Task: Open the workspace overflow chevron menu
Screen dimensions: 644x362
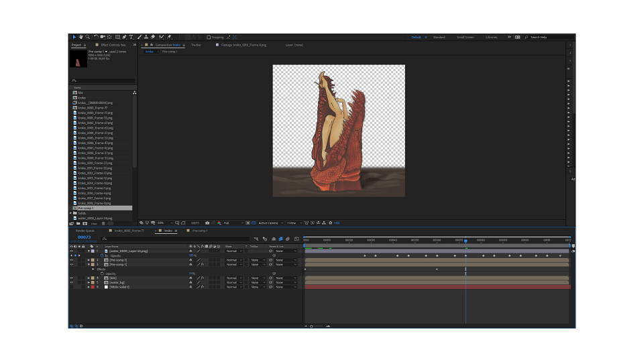Action: click(509, 37)
